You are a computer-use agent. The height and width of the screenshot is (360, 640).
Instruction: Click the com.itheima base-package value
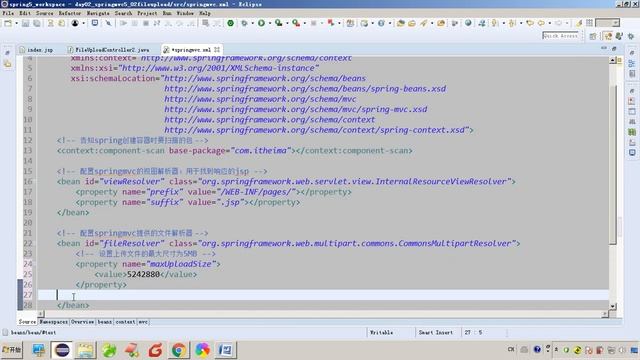point(260,151)
